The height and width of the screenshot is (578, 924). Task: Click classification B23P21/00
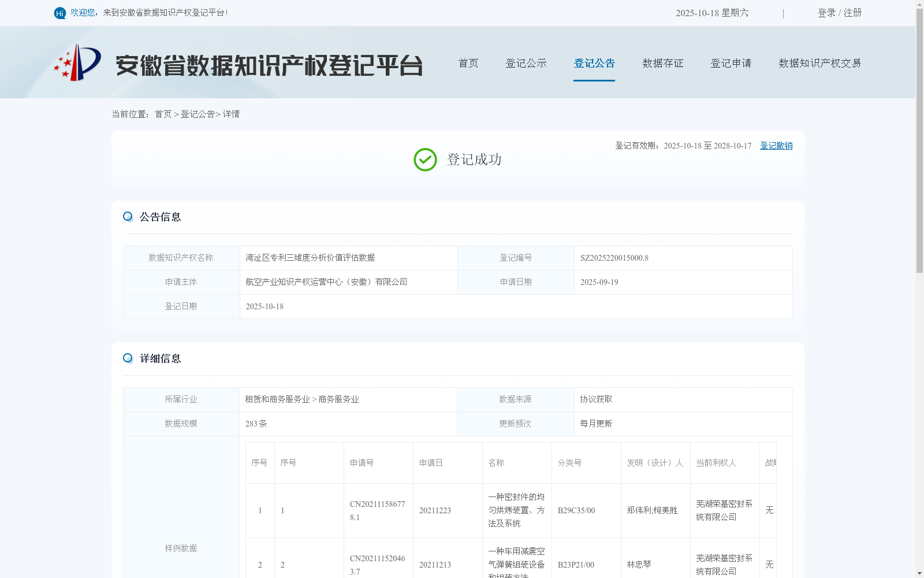(576, 565)
